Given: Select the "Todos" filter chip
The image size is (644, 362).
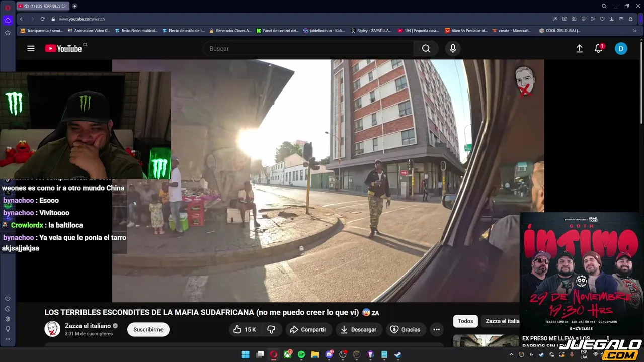Looking at the screenshot, I should click(x=465, y=321).
